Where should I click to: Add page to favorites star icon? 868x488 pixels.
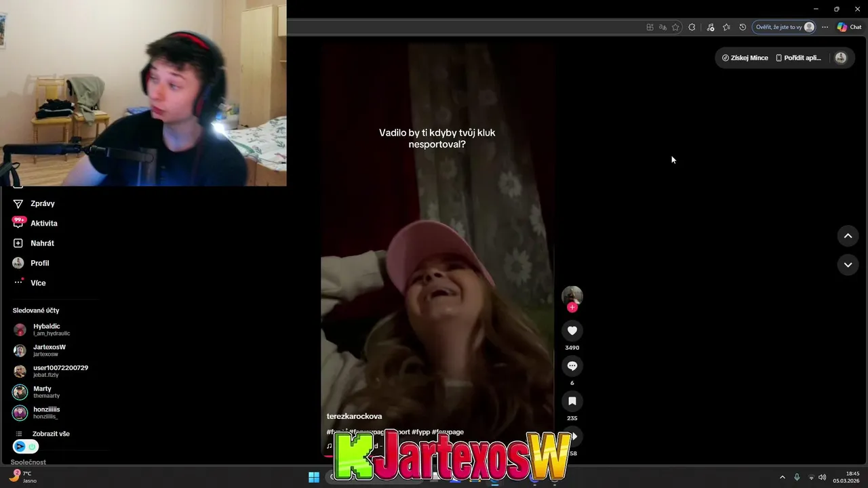(x=675, y=27)
